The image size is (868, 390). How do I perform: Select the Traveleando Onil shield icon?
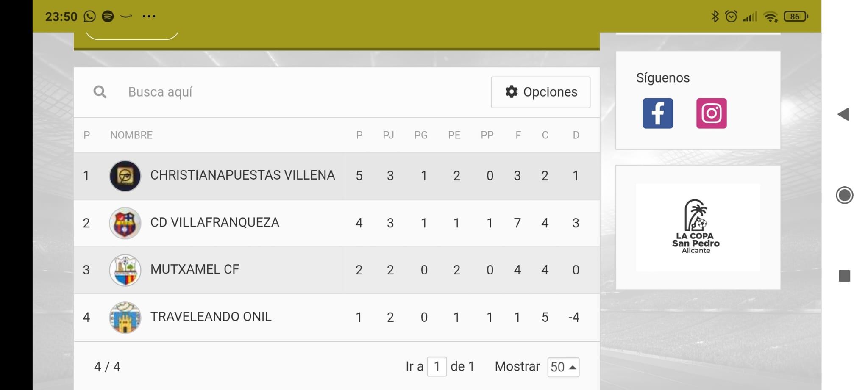(125, 317)
